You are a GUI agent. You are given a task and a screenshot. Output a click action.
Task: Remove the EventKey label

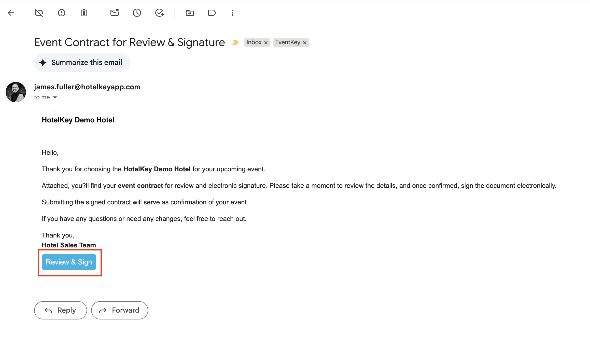tap(305, 43)
